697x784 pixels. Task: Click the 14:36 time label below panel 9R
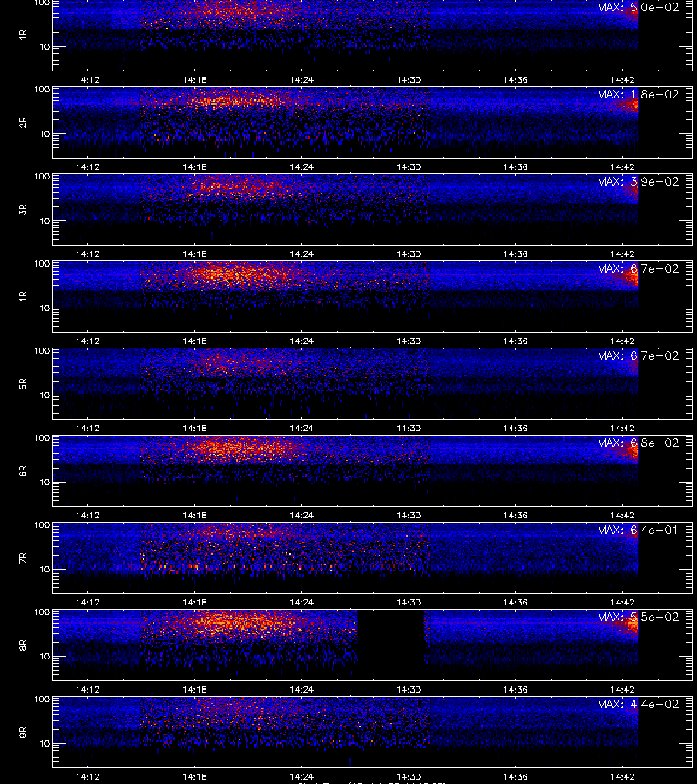point(516,776)
